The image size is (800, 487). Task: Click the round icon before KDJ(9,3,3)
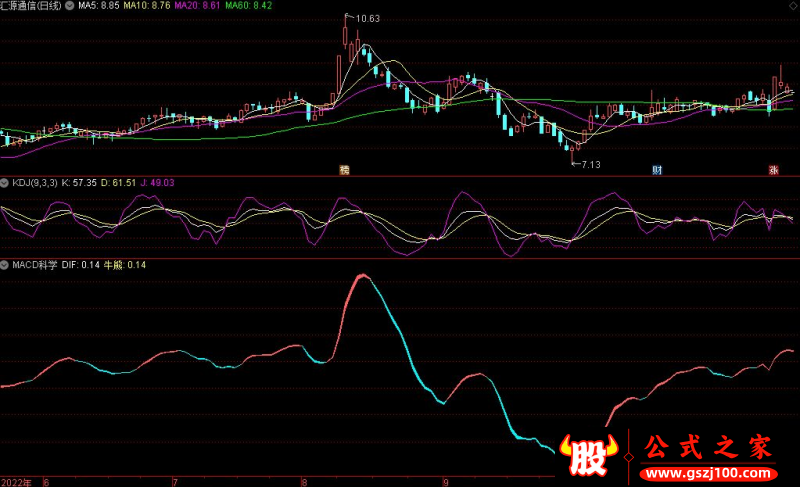(x=5, y=183)
